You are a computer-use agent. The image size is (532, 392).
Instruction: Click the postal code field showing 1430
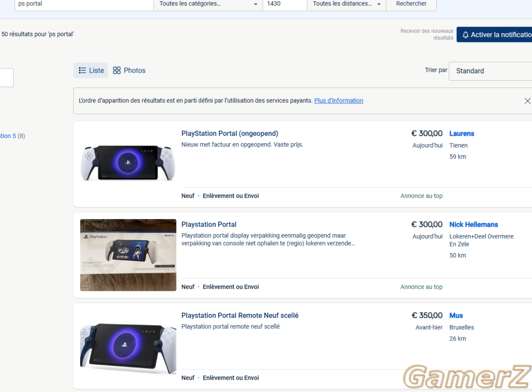(285, 4)
